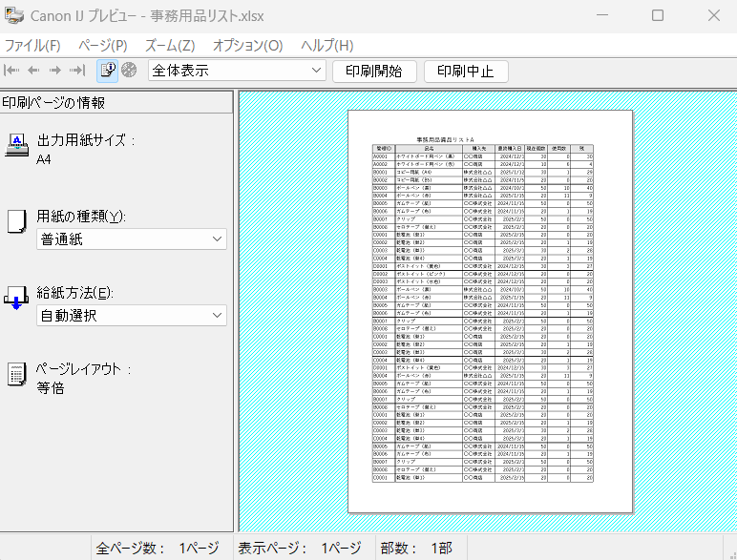Open the 全体表示 zoom dropdown

click(x=237, y=71)
